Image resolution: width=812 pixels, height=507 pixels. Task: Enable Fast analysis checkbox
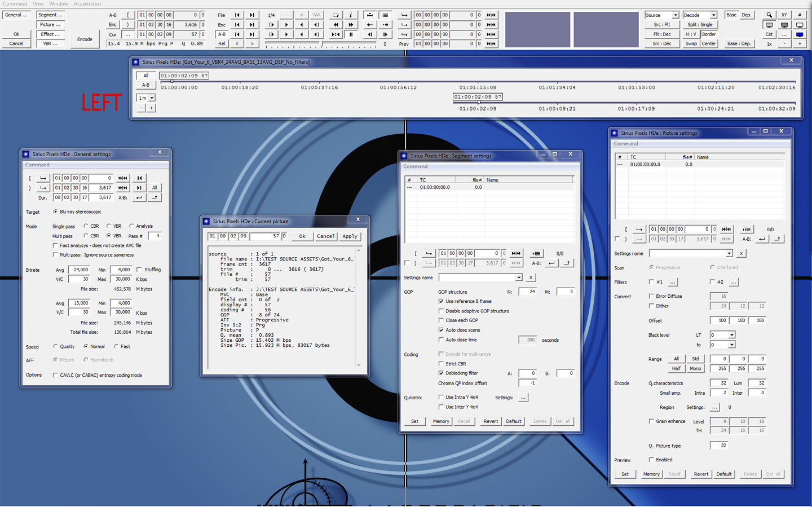tap(55, 245)
